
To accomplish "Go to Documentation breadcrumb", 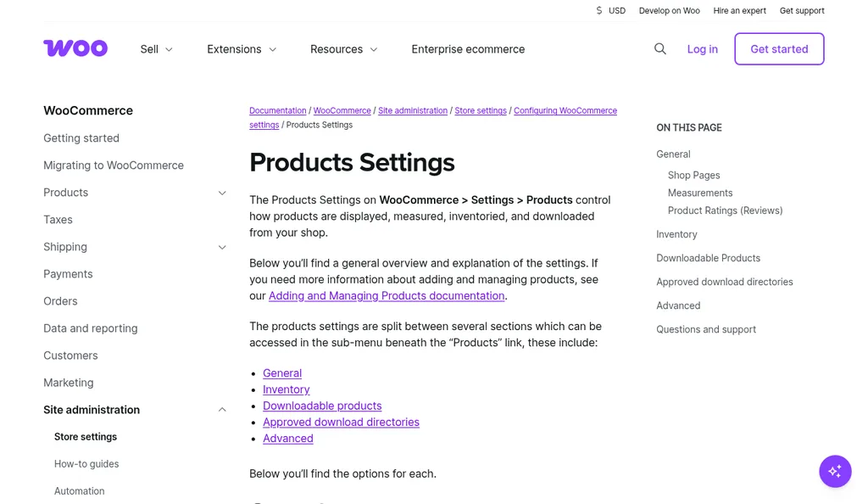I will point(277,110).
